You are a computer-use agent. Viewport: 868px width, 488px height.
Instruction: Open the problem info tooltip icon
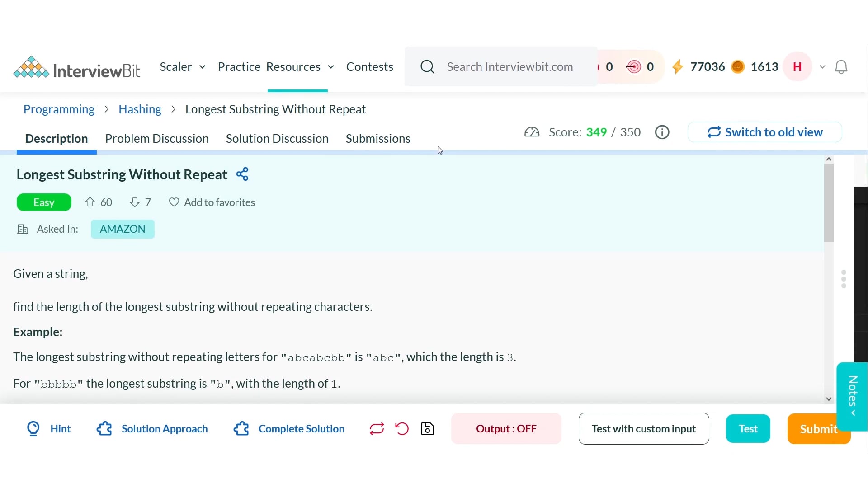pos(662,132)
